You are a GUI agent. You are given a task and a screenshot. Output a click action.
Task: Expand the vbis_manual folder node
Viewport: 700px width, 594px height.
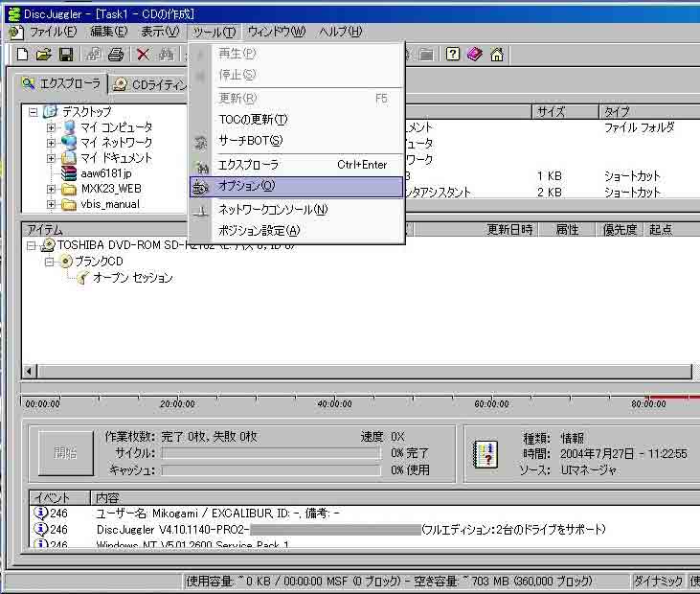tap(51, 204)
